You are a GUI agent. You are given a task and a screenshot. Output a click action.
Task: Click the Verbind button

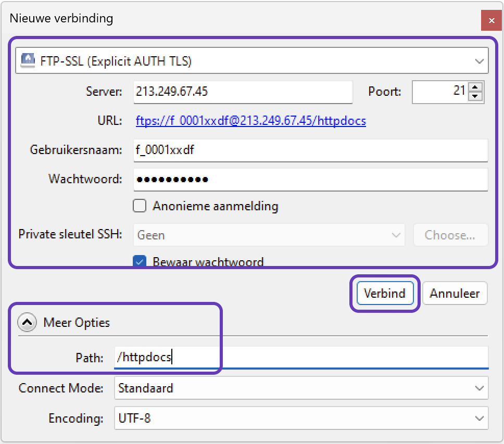pos(385,293)
